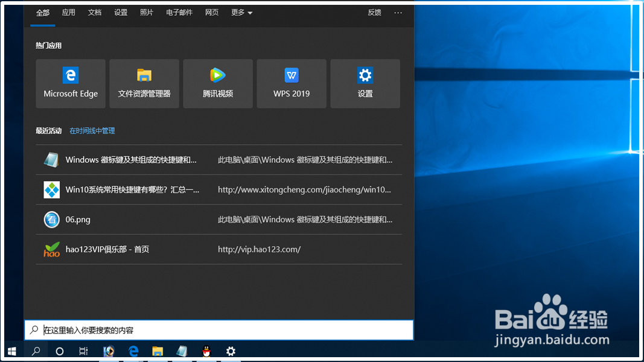Screen dimensions: 644x362
Task: Click the 此电脑\桌面 path in 06.png row
Action: pos(305,220)
